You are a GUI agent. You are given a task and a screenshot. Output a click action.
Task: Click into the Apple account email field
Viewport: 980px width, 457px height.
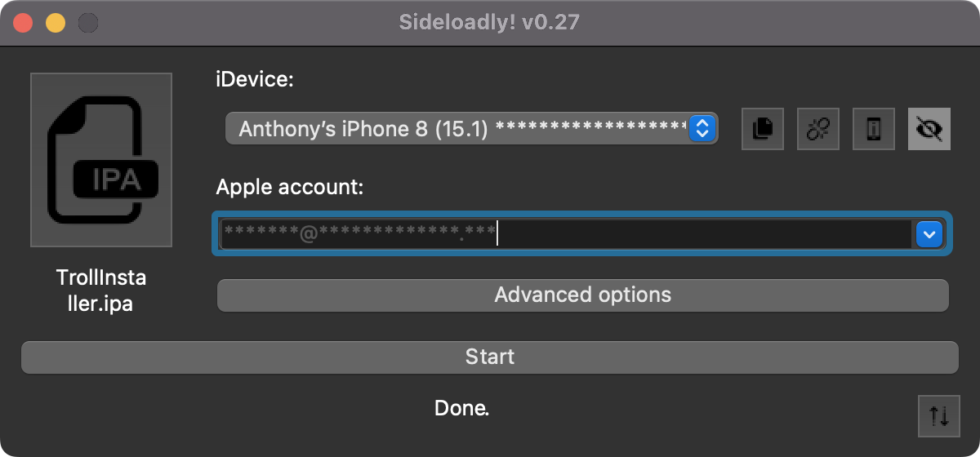(563, 235)
